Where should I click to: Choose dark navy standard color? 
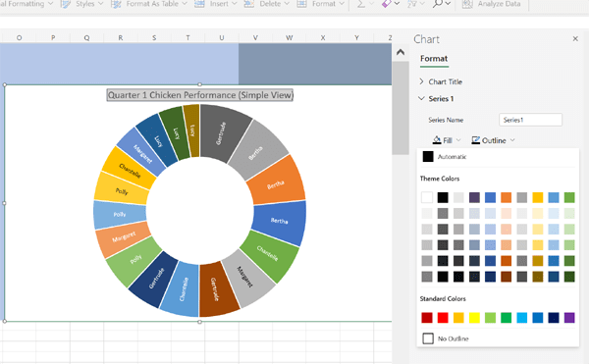(x=554, y=318)
